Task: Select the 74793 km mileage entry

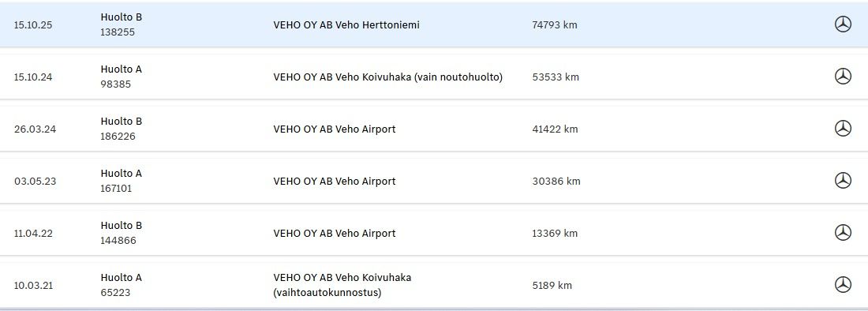Action: point(554,25)
